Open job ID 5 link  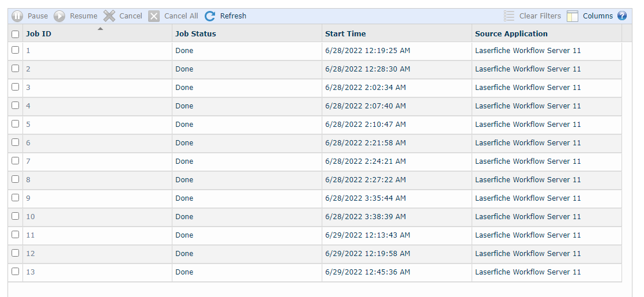pyautogui.click(x=28, y=125)
